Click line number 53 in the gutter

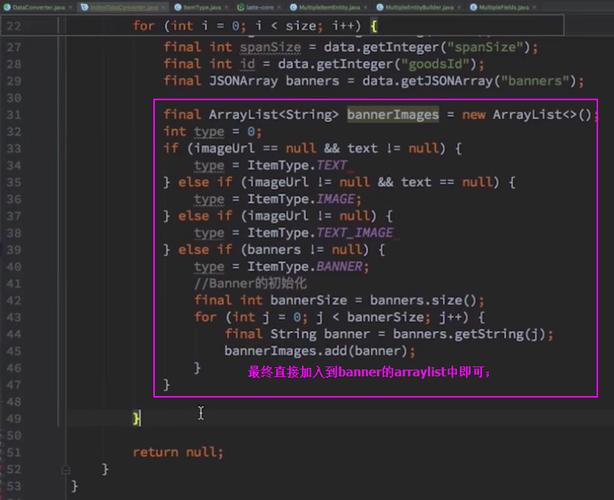[14, 486]
